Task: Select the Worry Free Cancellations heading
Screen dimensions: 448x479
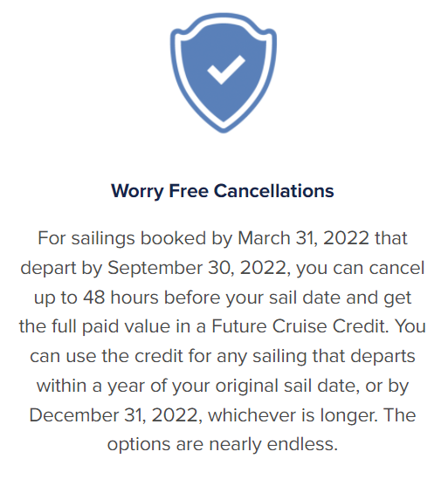Action: (223, 191)
